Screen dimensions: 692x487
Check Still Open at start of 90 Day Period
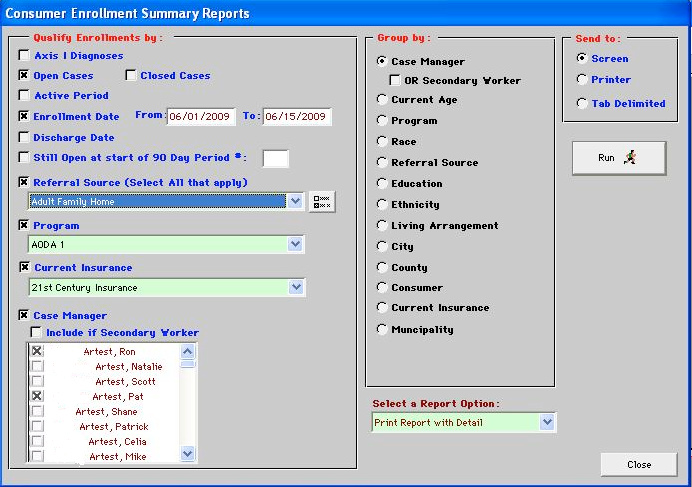pyautogui.click(x=24, y=157)
